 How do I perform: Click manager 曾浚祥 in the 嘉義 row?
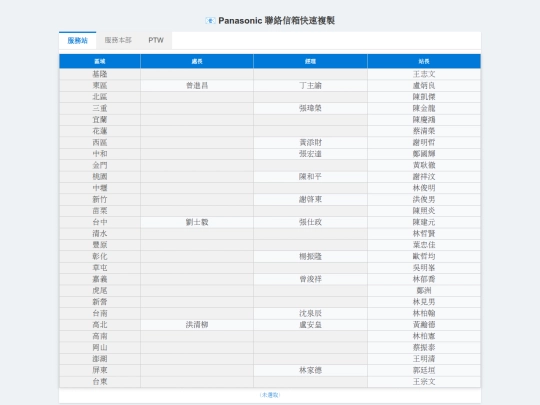tap(310, 279)
